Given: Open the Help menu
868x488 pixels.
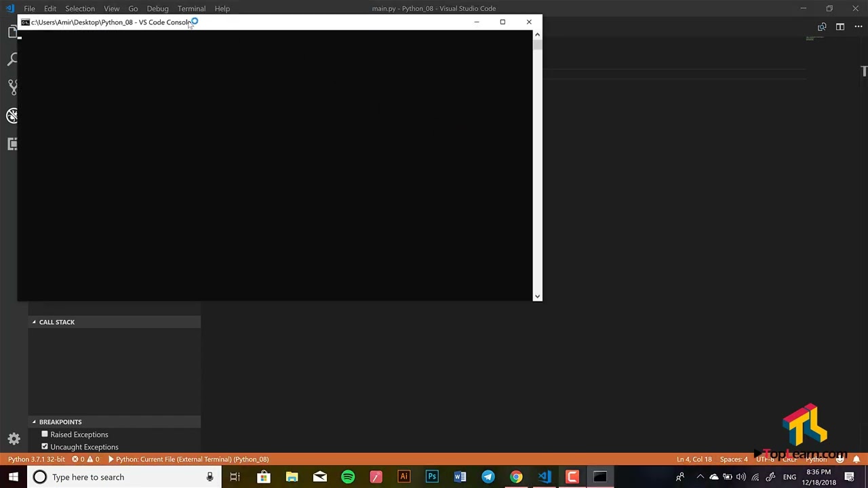Looking at the screenshot, I should click(x=222, y=8).
